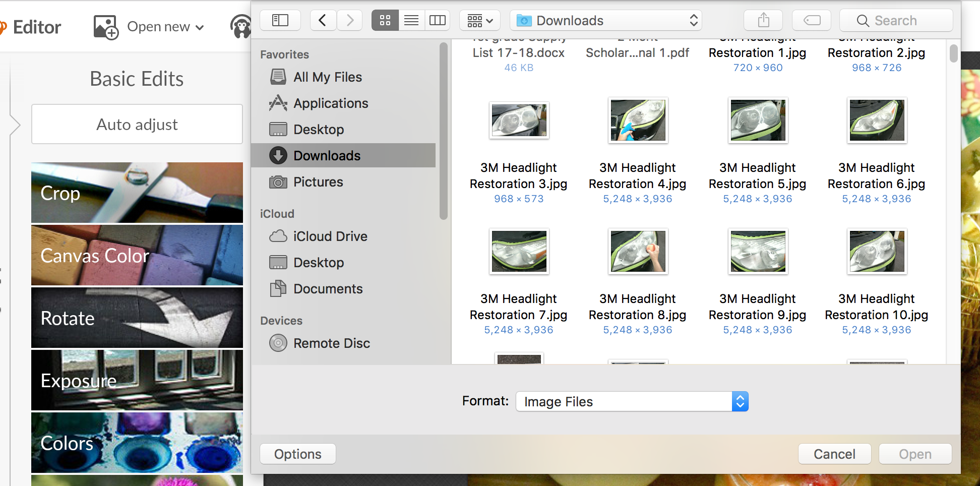Select 3M Headlight Restoration 8.jpg thumbnail

(638, 251)
